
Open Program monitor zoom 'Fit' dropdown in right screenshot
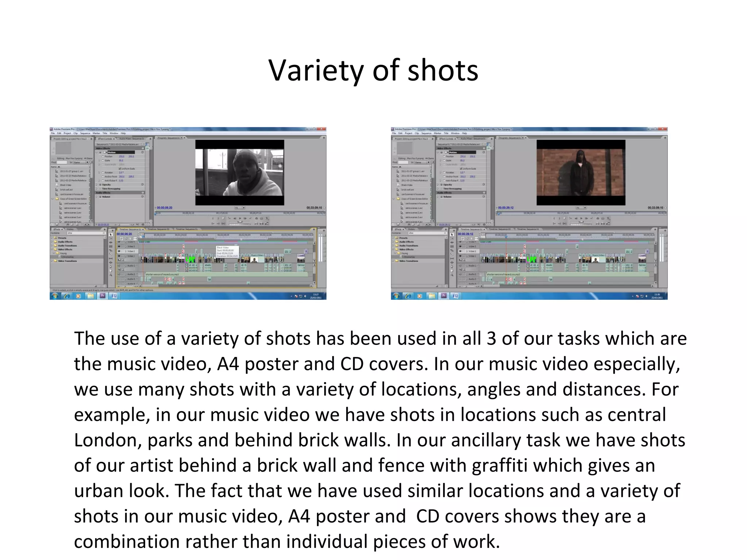coord(581,208)
